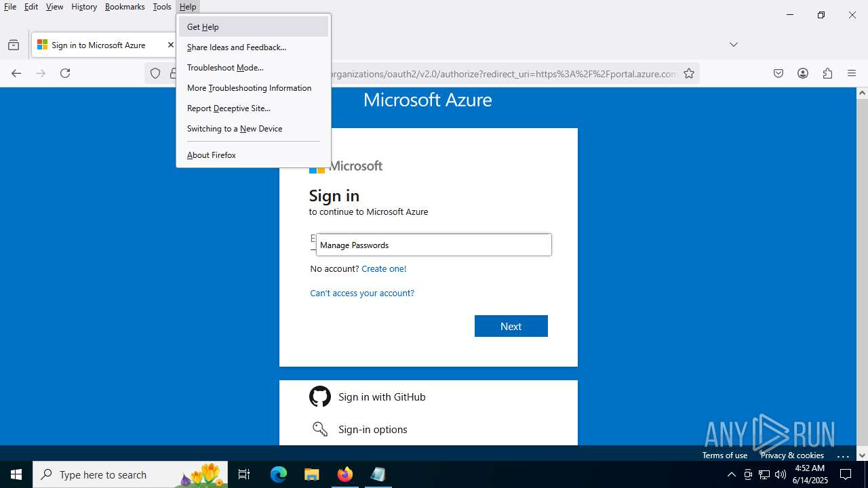Viewport: 868px width, 488px height.
Task: Close the open Help menu
Action: tap(188, 7)
